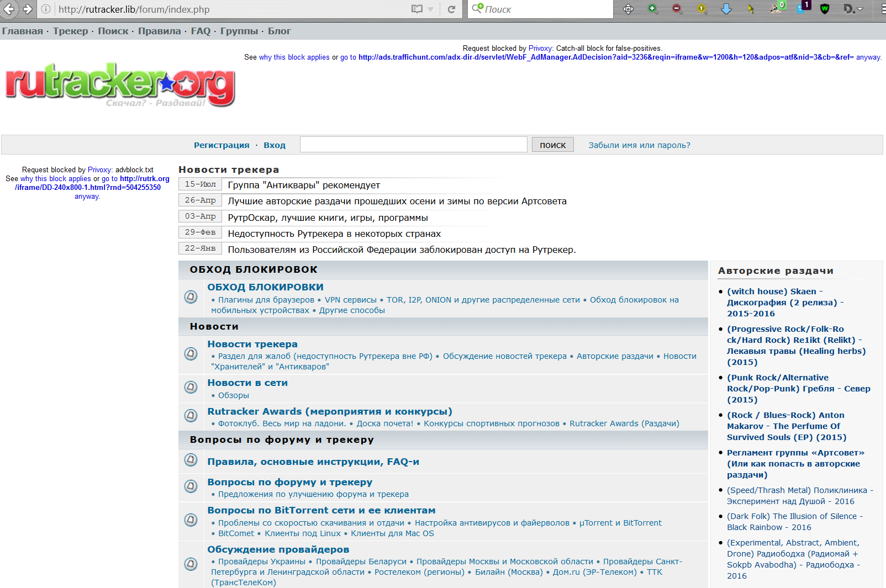The image size is (886, 588).
Task: Open the Вход login link
Action: pyautogui.click(x=275, y=145)
